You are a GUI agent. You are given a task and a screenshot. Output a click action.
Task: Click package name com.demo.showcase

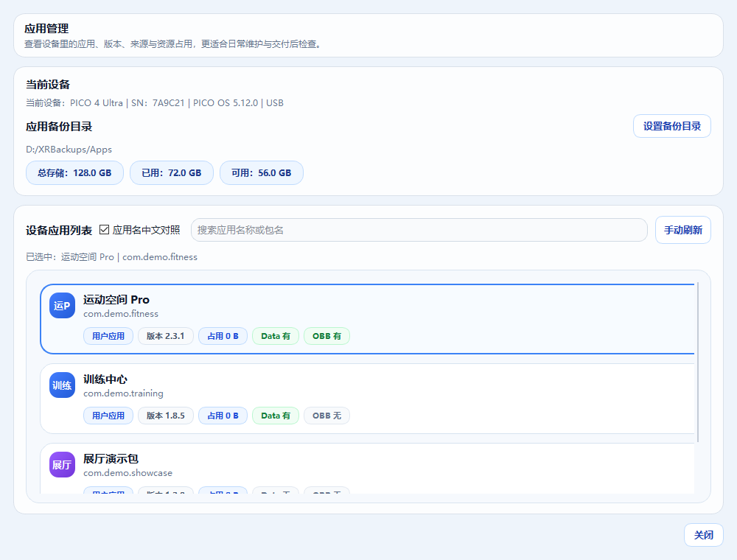pyautogui.click(x=128, y=472)
